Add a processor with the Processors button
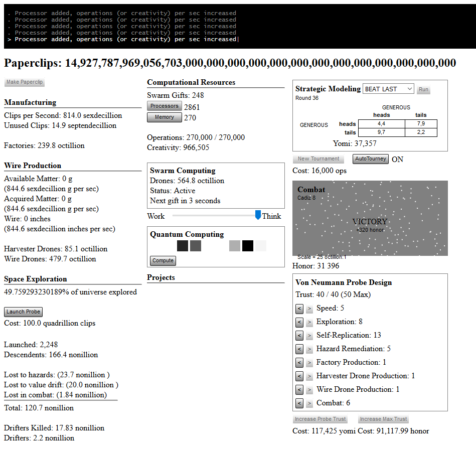476x452 pixels. [x=165, y=106]
